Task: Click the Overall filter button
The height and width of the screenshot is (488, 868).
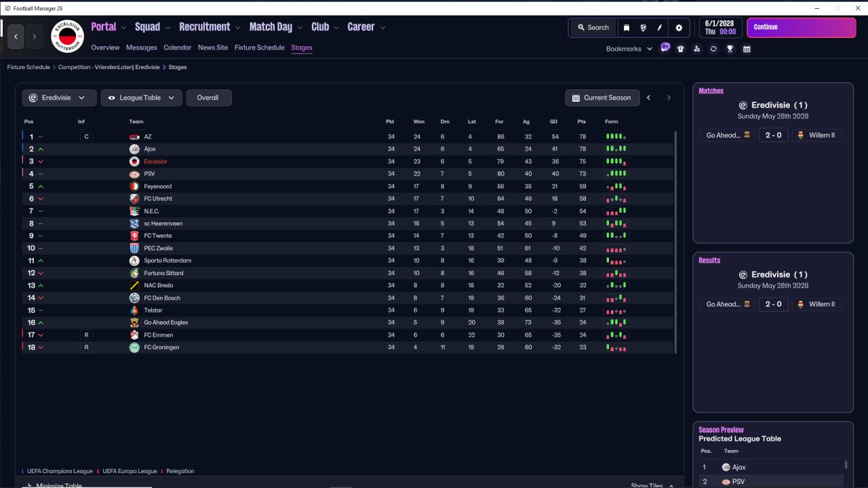Action: click(209, 98)
